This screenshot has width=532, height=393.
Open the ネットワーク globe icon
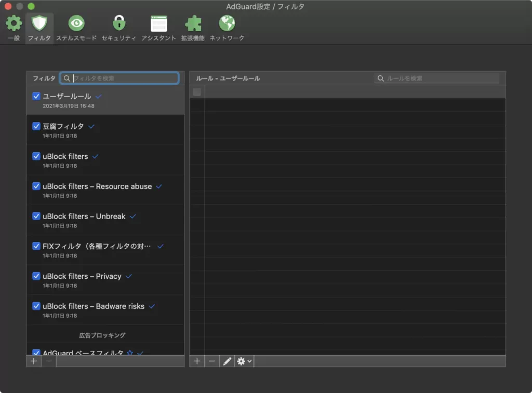point(227,24)
